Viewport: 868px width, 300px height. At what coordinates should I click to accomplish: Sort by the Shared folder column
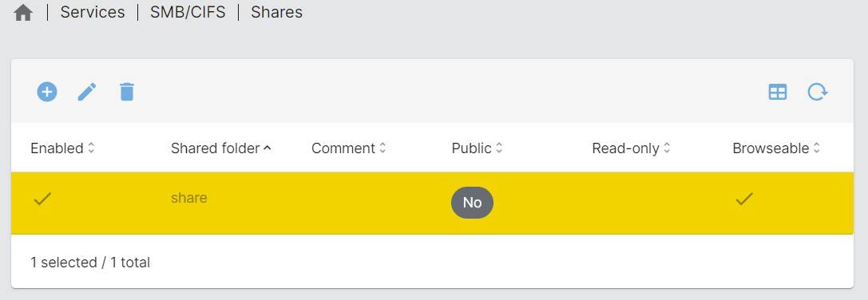pyautogui.click(x=221, y=148)
